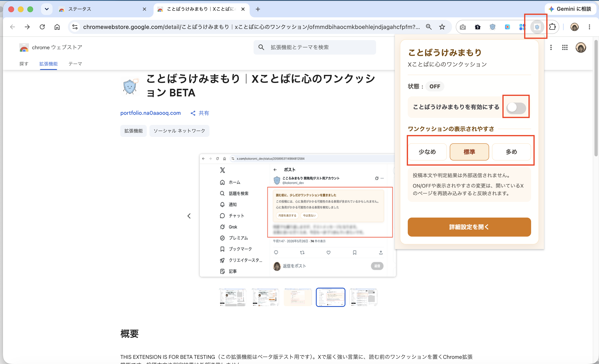Open Chrome three-dot menu
The image size is (599, 364).
pos(589,27)
